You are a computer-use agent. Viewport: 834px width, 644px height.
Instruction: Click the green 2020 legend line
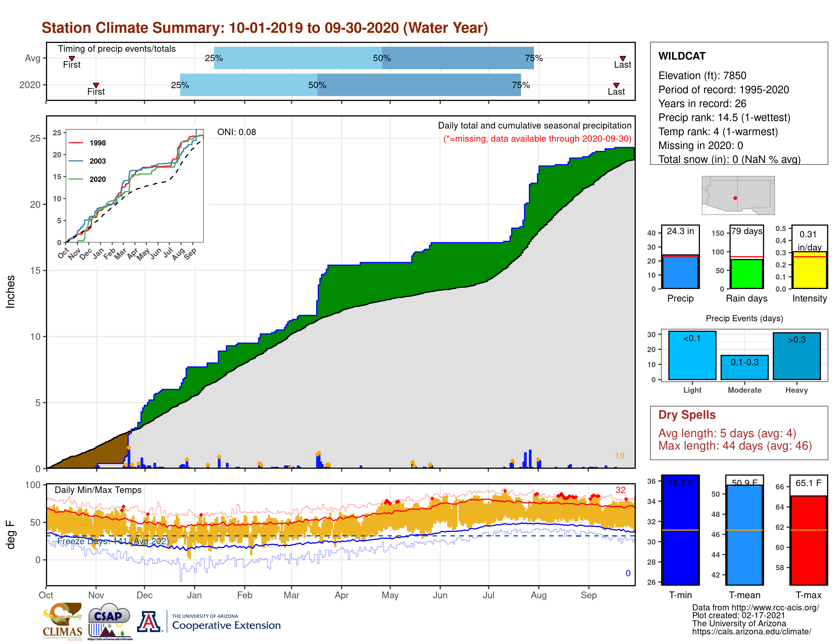tap(76, 179)
